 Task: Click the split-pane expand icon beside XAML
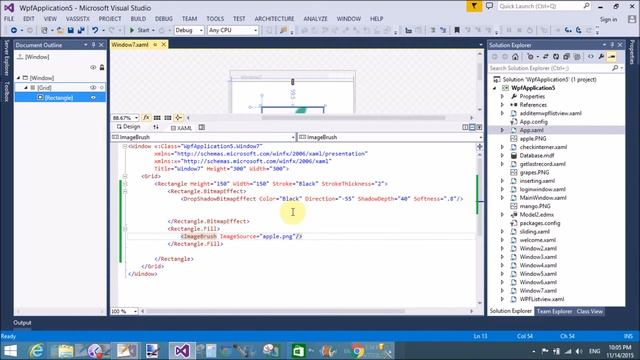tap(202, 128)
